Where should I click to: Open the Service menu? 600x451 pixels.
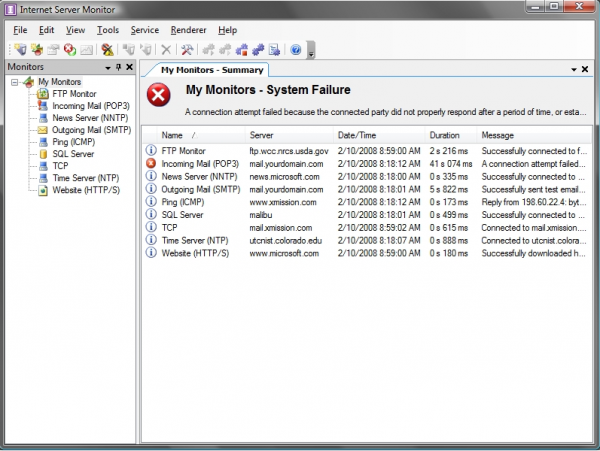[144, 30]
